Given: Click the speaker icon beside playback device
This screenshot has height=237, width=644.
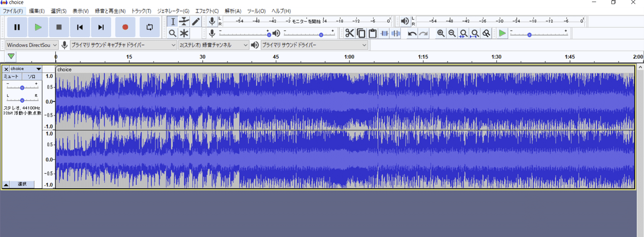Looking at the screenshot, I should click(x=254, y=45).
